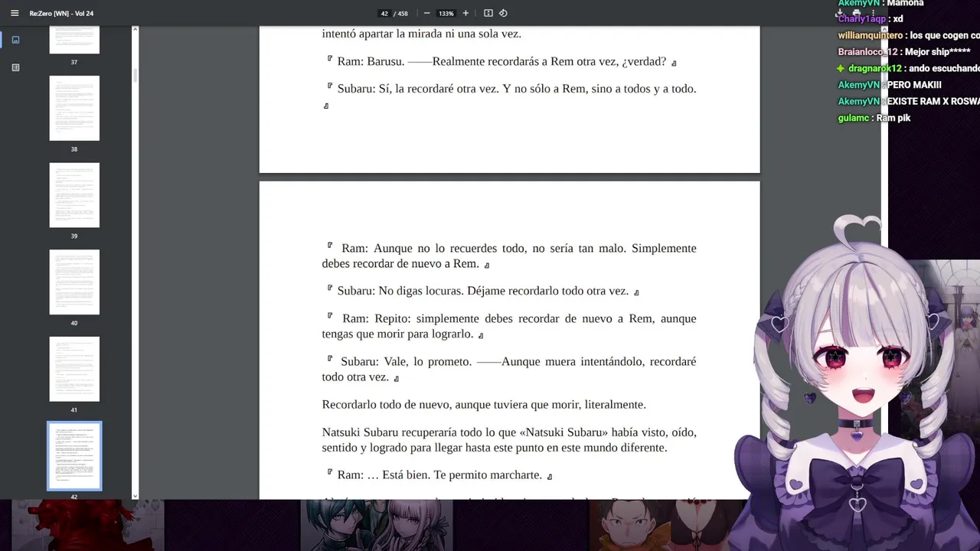
Task: Rotate the document counterclockwise
Action: 503,13
